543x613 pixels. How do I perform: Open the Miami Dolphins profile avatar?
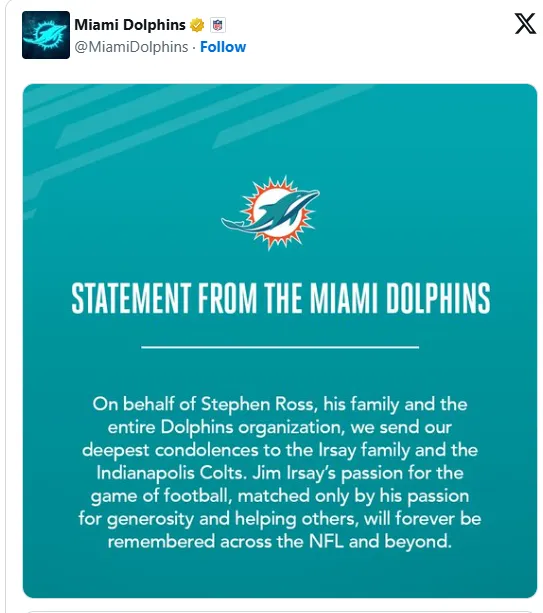click(46, 35)
